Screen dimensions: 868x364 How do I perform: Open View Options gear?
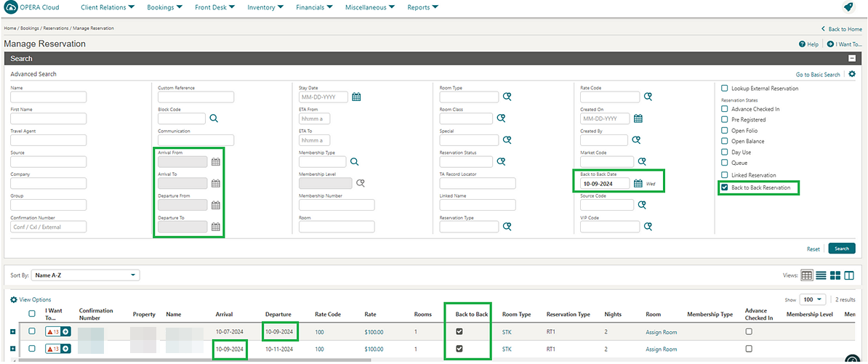click(x=14, y=299)
